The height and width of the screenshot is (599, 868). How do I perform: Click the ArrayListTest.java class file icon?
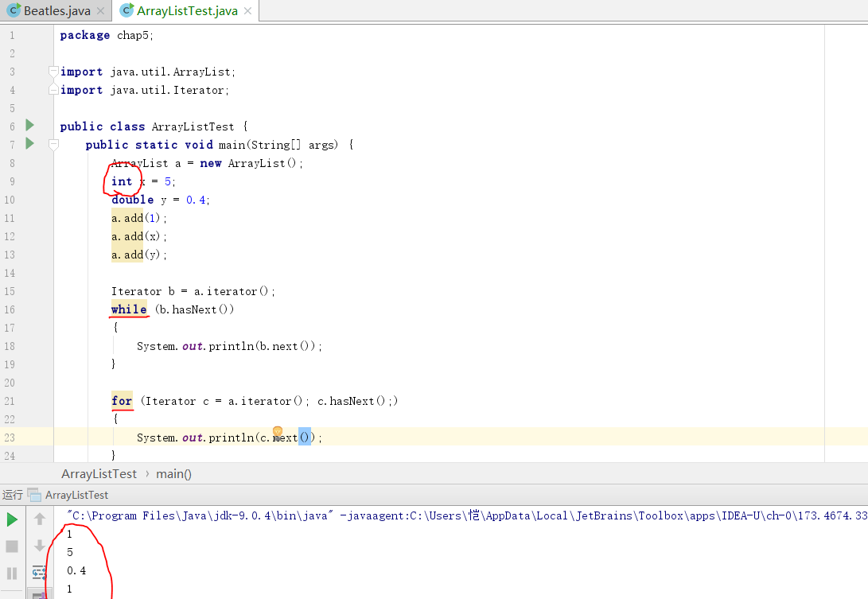tap(127, 10)
